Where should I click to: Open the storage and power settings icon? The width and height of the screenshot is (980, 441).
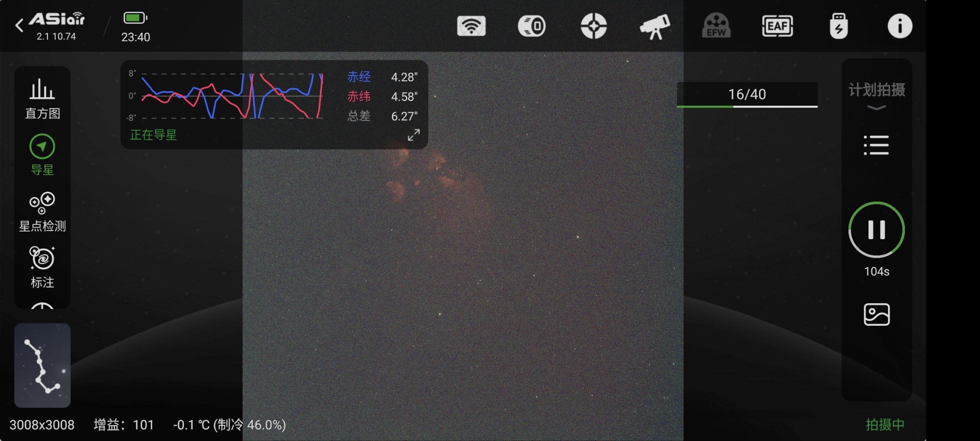(x=839, y=26)
